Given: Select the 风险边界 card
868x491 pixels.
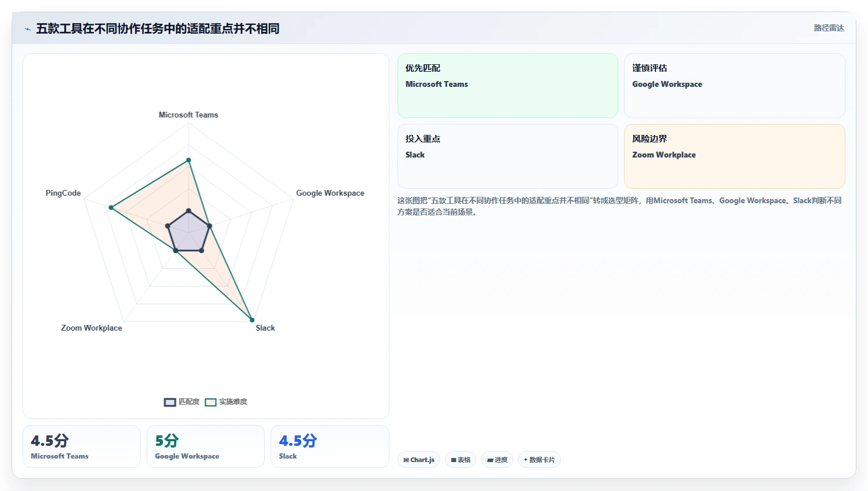Looking at the screenshot, I should (734, 156).
